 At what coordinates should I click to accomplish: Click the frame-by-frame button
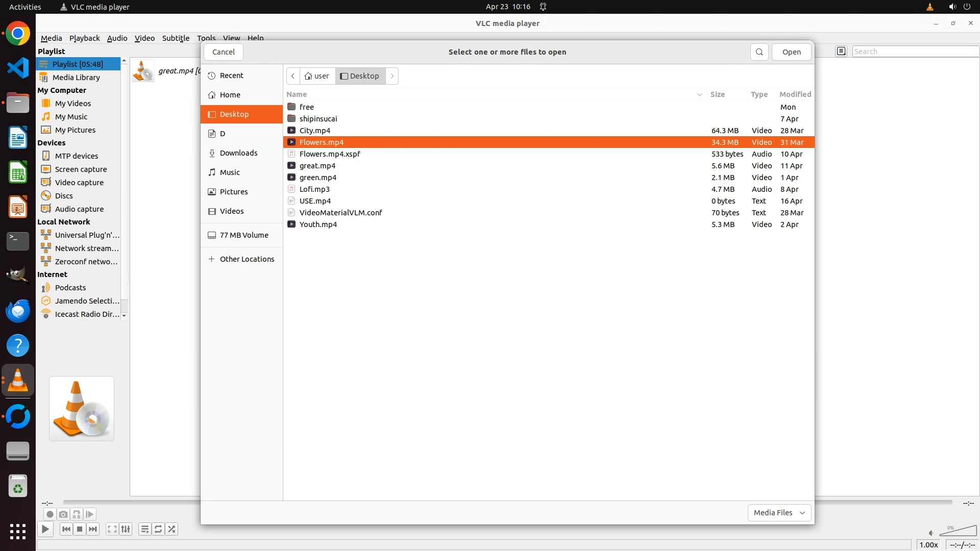coord(90,514)
